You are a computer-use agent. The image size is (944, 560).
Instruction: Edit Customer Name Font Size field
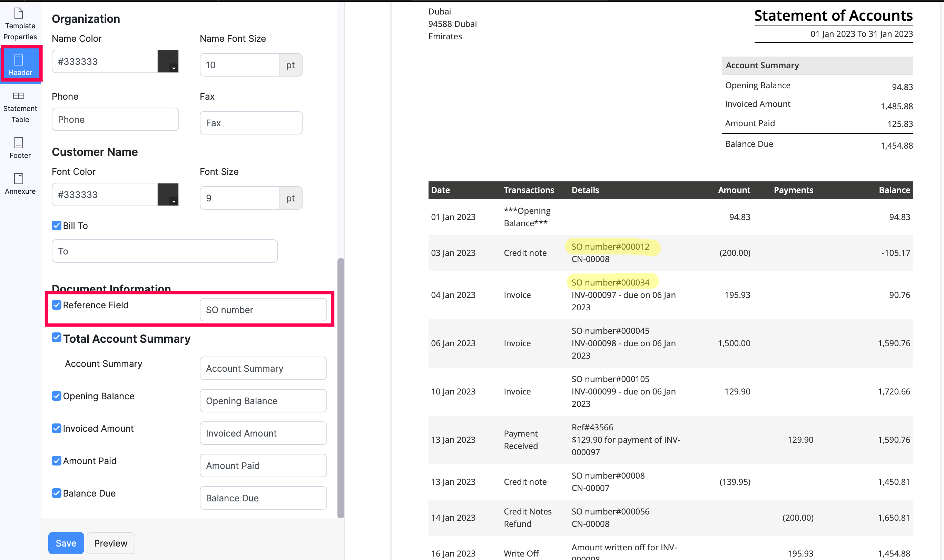point(239,198)
